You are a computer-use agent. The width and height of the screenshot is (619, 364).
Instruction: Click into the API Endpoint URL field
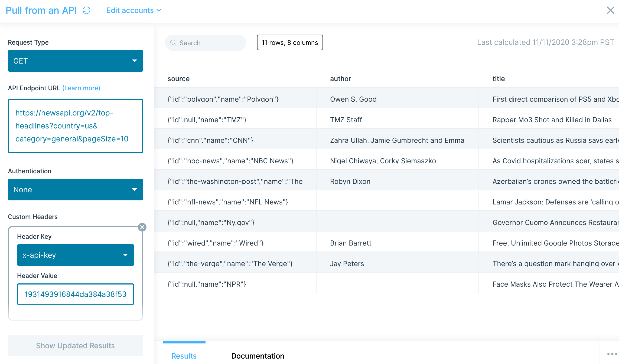[x=75, y=126]
